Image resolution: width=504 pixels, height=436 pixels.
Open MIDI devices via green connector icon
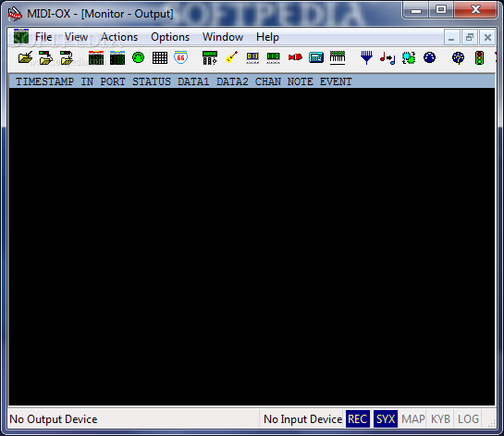[138, 58]
